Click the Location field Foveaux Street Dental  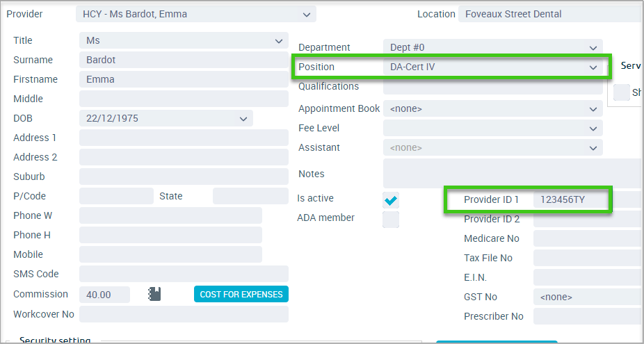tap(551, 15)
